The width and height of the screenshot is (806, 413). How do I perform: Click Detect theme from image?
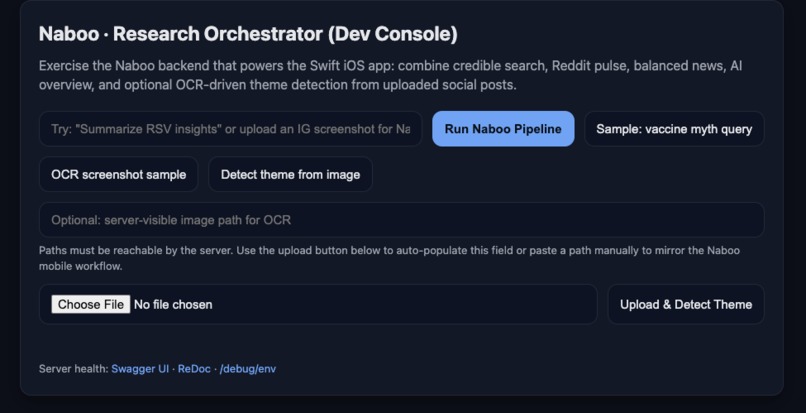tap(290, 174)
